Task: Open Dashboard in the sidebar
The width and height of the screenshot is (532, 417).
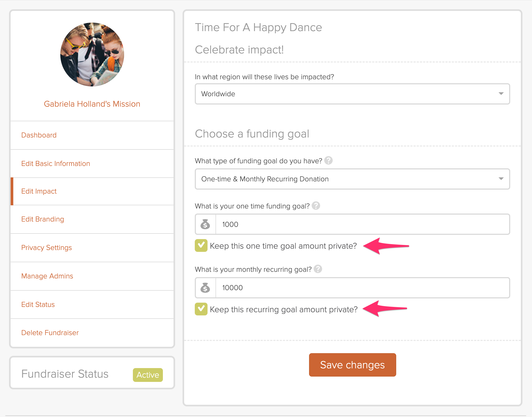Action: tap(39, 135)
